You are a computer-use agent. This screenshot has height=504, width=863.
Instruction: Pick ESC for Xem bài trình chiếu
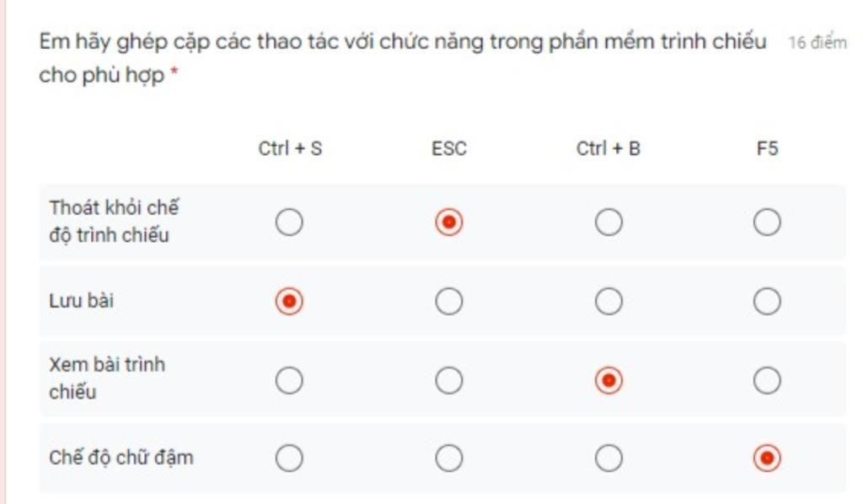point(448,381)
